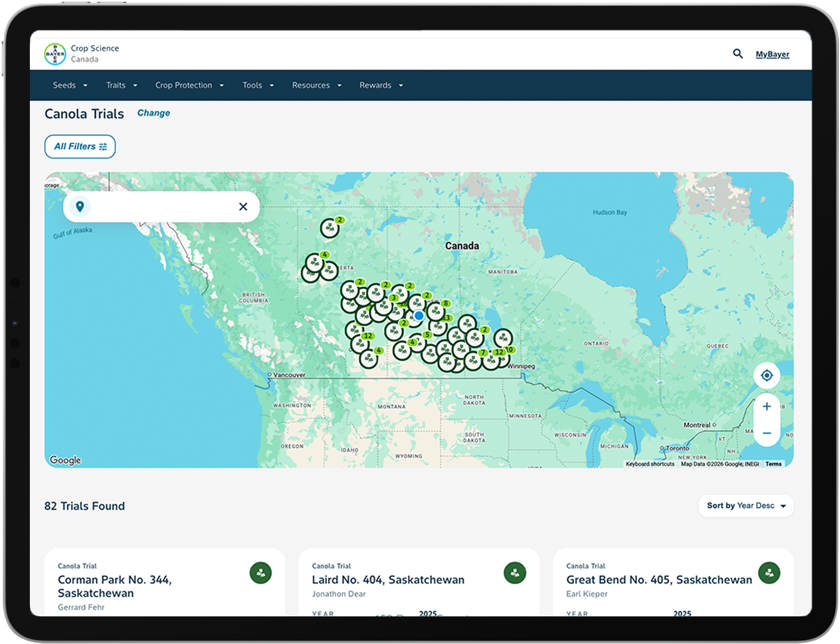Click the Google logo on the map
The image size is (840, 644).
point(65,460)
